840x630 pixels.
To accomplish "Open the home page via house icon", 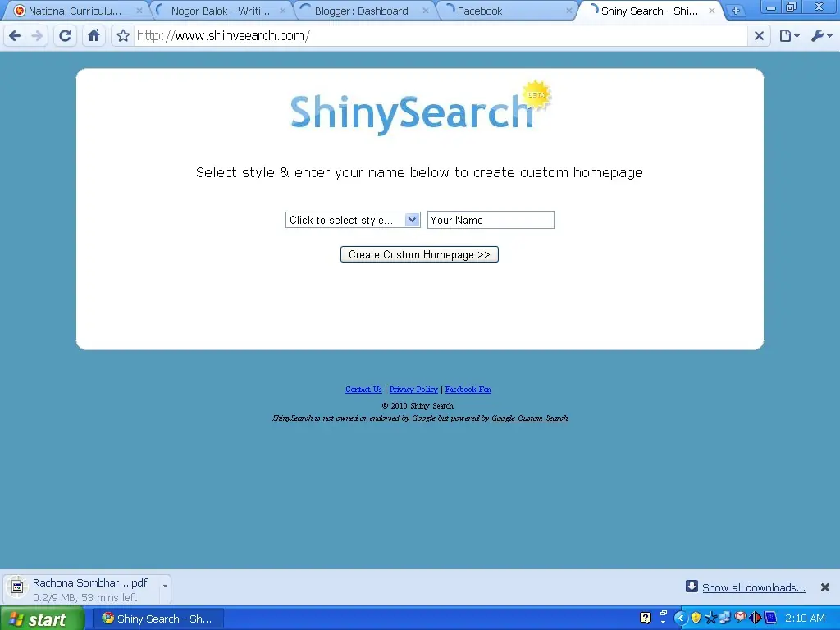I will [x=94, y=36].
